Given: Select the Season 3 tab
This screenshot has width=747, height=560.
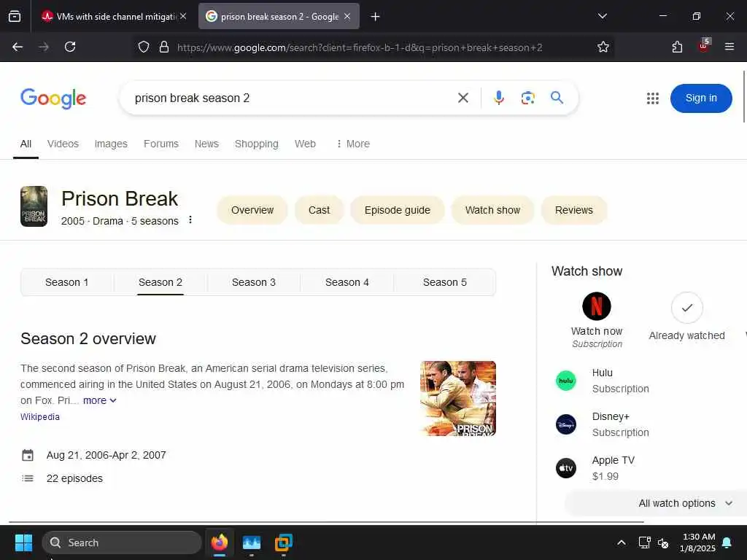Looking at the screenshot, I should tap(253, 282).
